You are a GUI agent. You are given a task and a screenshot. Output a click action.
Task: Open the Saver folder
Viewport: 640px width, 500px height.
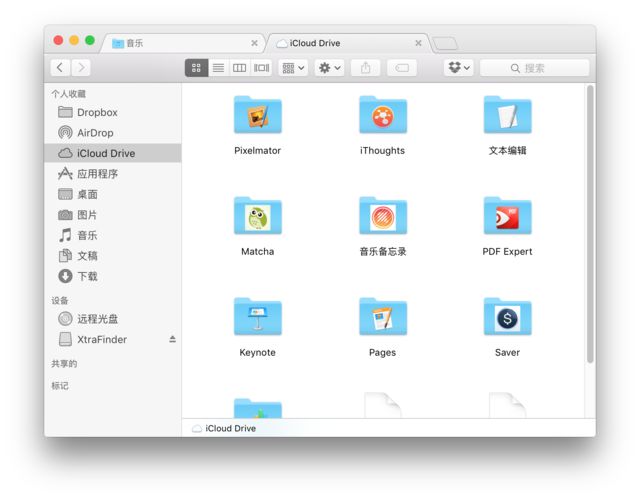pos(507,317)
